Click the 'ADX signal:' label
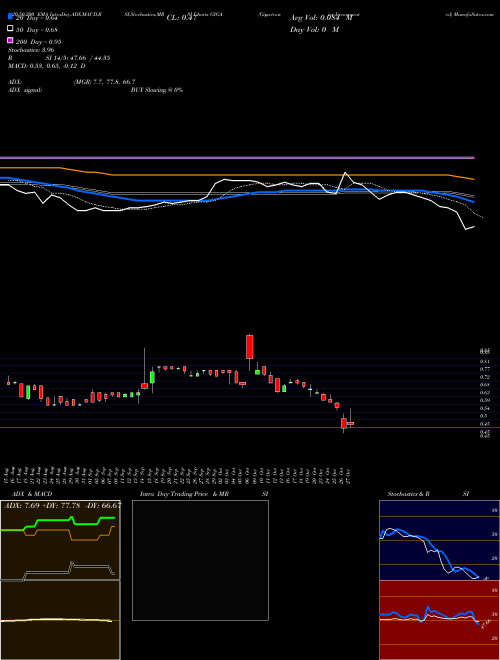The height and width of the screenshot is (660, 500). pos(25,90)
